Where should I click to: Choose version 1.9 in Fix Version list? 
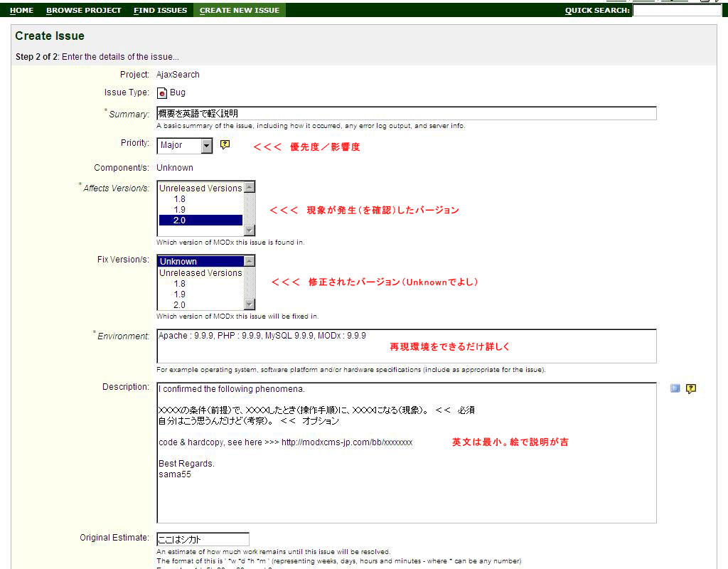coord(180,294)
